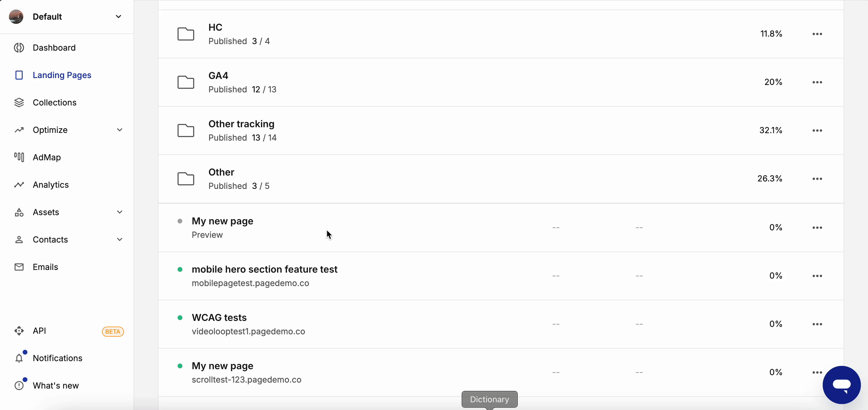This screenshot has height=410, width=868.
Task: Select the Collections sidebar icon
Action: (19, 102)
